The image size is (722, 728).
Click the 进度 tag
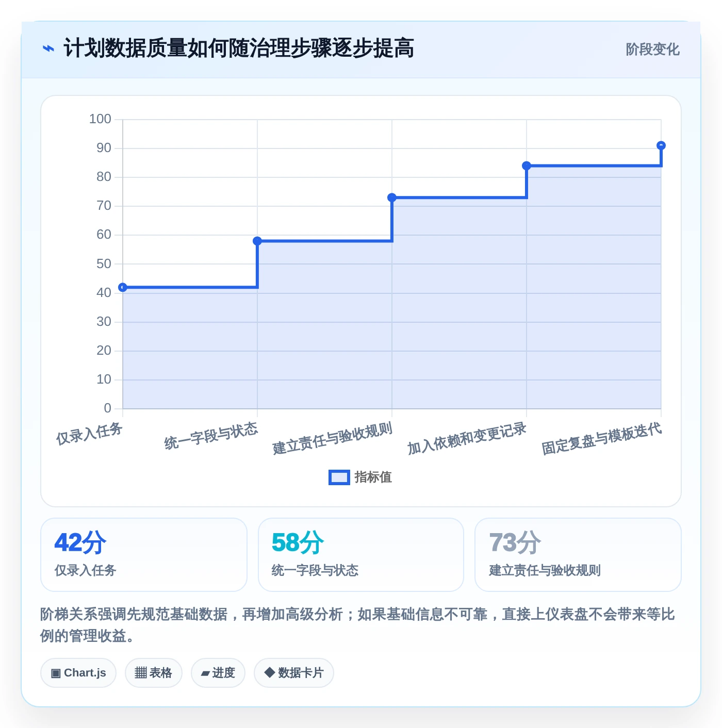coord(218,673)
